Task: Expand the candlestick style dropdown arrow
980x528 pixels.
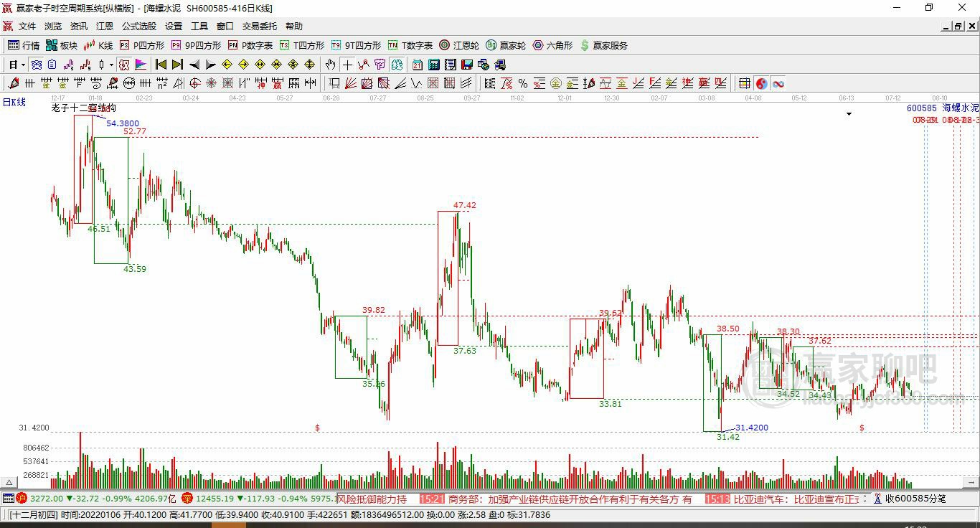Action: pyautogui.click(x=112, y=65)
